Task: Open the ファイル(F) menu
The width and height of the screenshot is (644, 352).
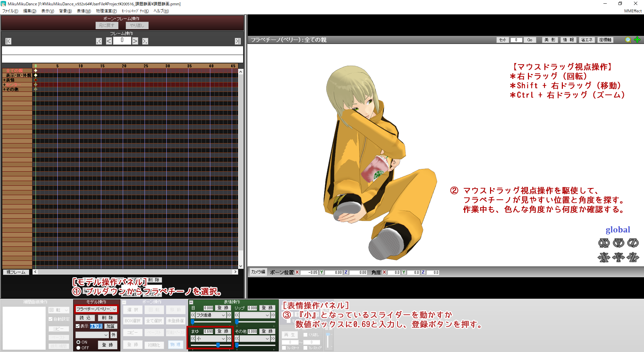Action: tap(10, 11)
